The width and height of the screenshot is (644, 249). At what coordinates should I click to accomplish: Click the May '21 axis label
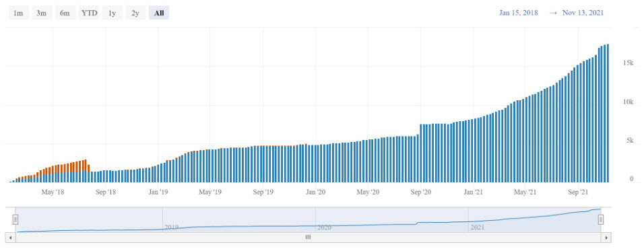[525, 192]
